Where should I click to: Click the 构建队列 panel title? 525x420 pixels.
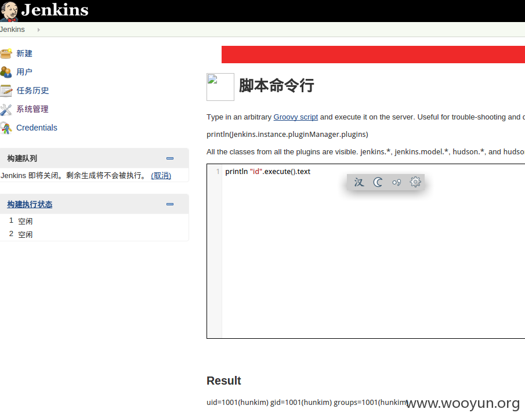(22, 158)
